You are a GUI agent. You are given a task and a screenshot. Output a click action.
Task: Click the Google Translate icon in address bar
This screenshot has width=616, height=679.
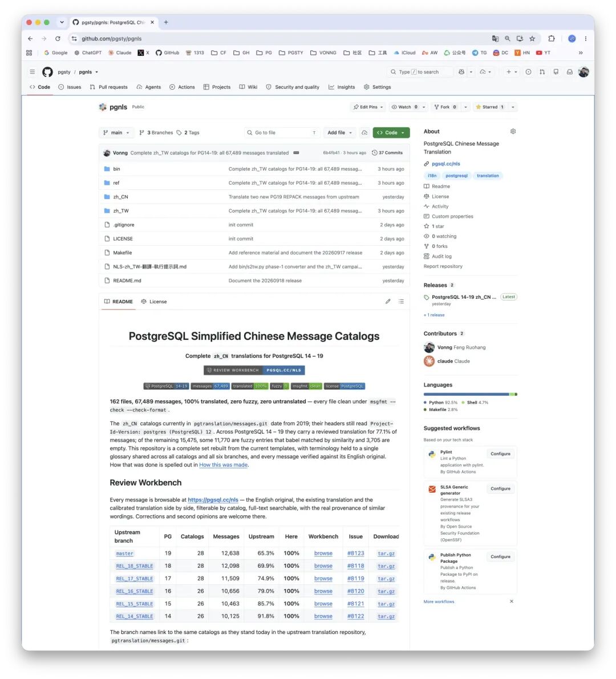(x=495, y=39)
